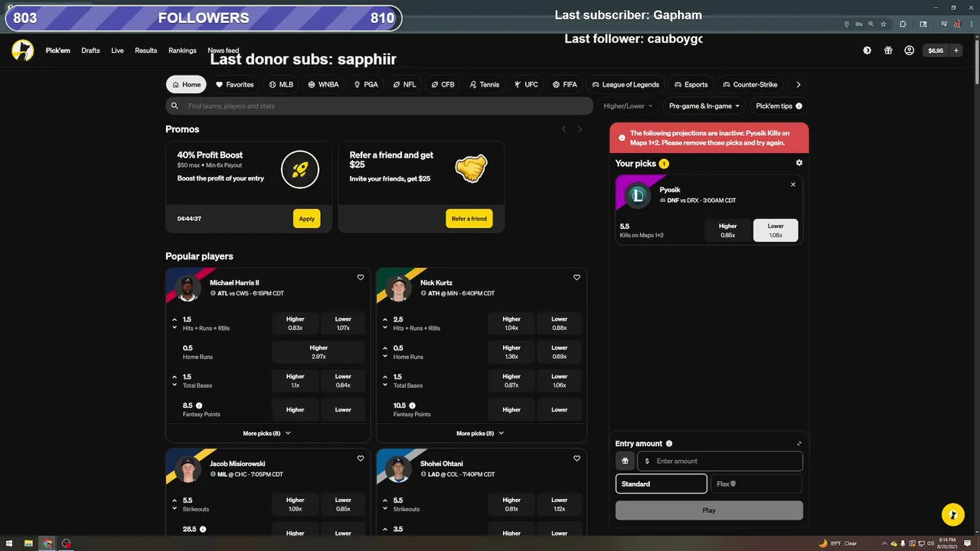Open Your picks settings gear
This screenshot has width=980, height=551.
(x=799, y=163)
